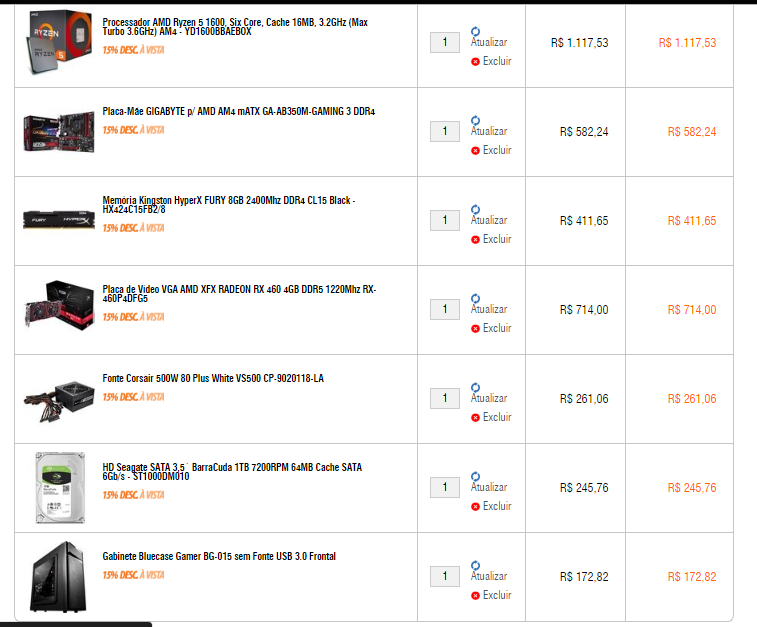Click the refresh icon for the Seagate BarraCuda HD
The height and width of the screenshot is (627, 757).
476,476
